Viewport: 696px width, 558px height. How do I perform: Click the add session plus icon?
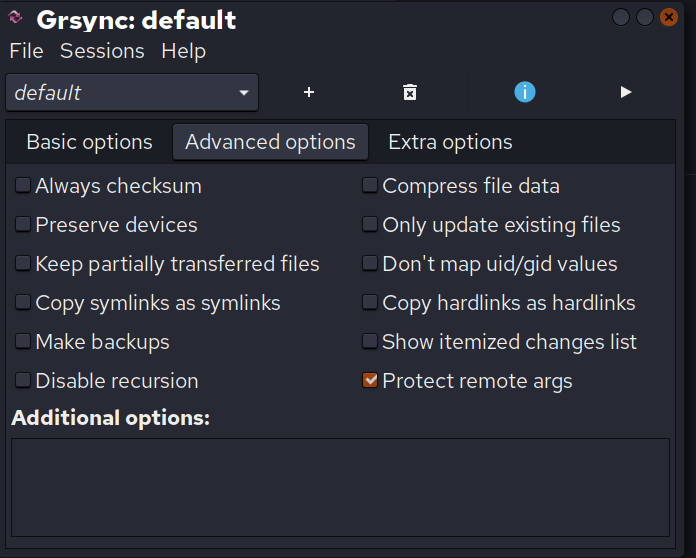click(309, 92)
